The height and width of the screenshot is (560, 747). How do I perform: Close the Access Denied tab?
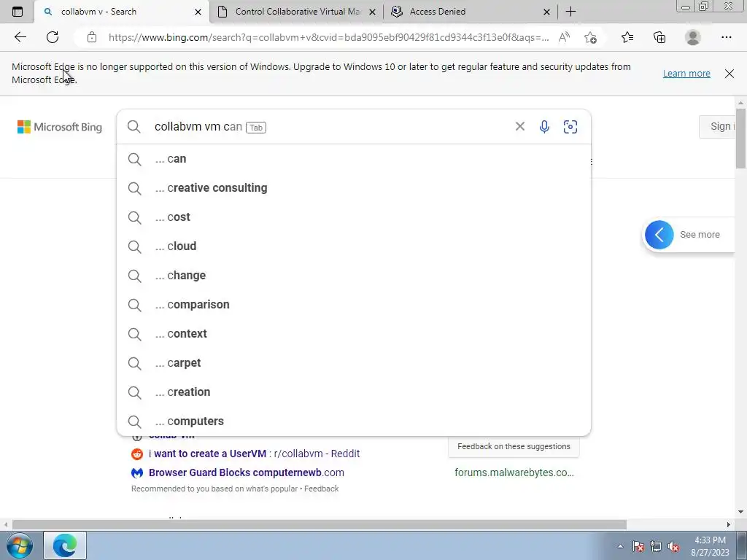pyautogui.click(x=547, y=12)
